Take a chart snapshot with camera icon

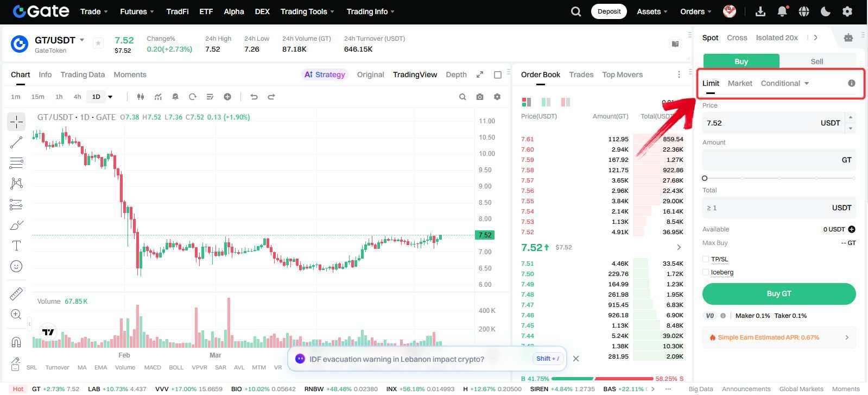[480, 97]
